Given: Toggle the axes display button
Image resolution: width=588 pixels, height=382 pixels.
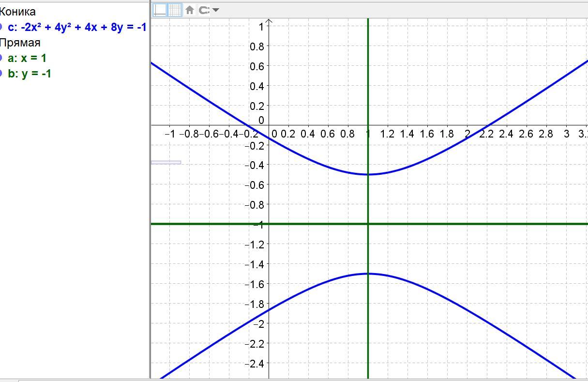Looking at the screenshot, I should pos(160,10).
